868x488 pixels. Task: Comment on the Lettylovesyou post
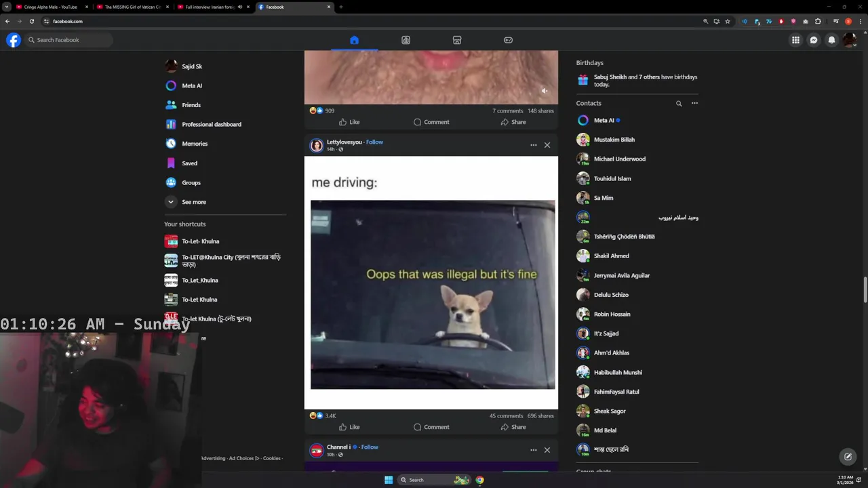click(431, 427)
